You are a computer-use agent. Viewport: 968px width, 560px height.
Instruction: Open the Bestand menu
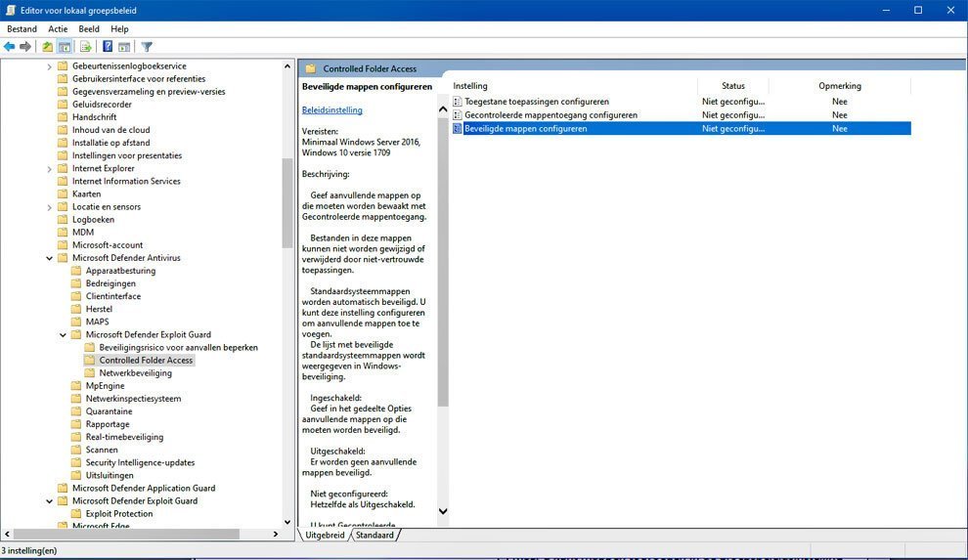tap(22, 29)
